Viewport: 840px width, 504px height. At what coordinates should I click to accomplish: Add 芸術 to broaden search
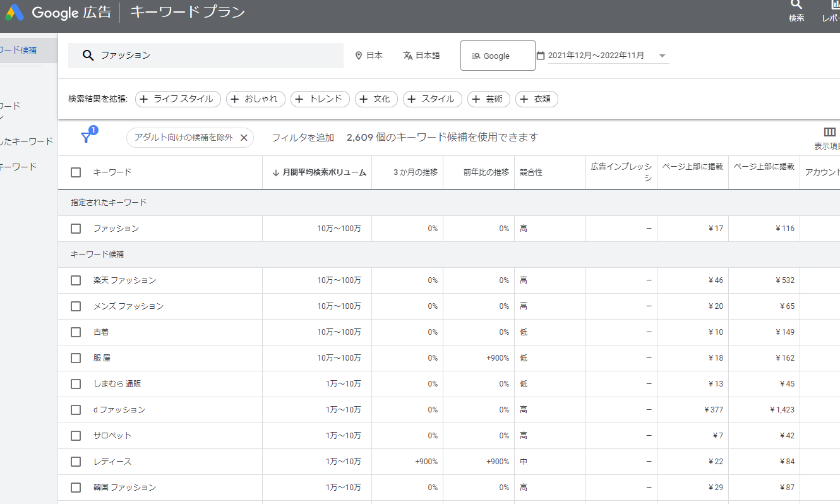click(489, 99)
